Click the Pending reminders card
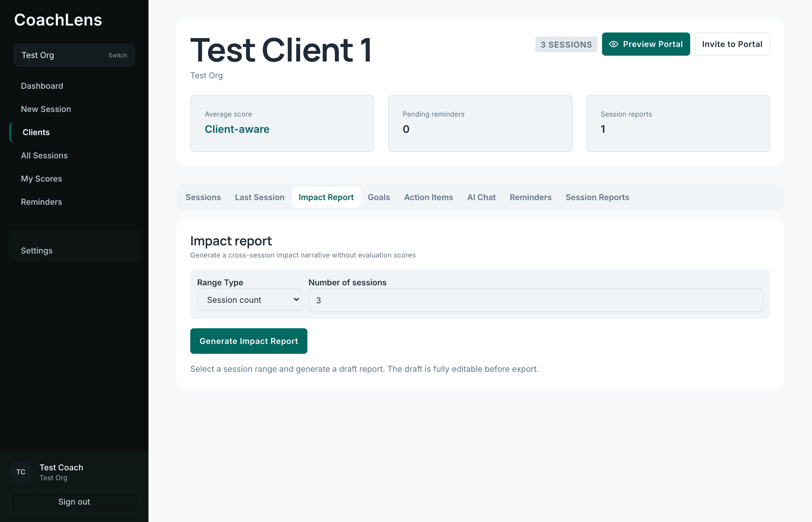 pos(480,123)
